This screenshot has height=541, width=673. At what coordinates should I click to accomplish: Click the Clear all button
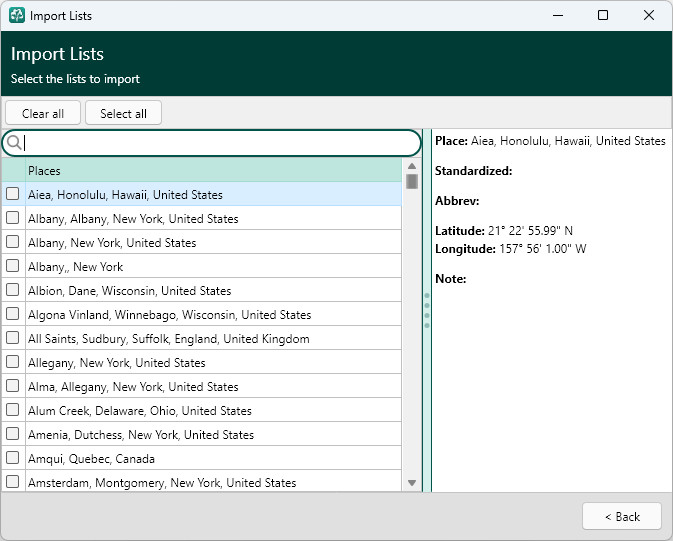coord(43,113)
